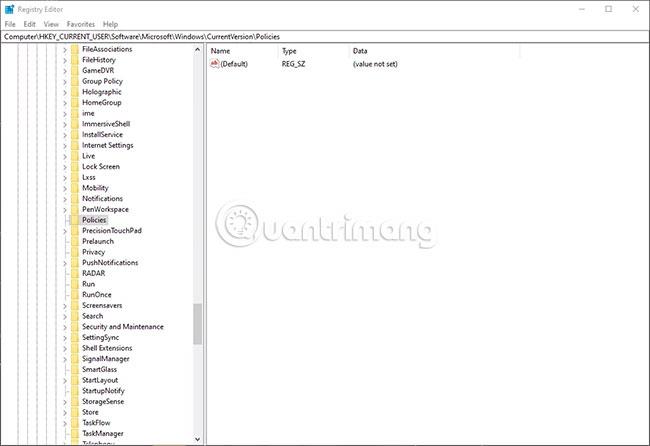Open the Help menu
This screenshot has height=446, width=650.
[x=110, y=24]
